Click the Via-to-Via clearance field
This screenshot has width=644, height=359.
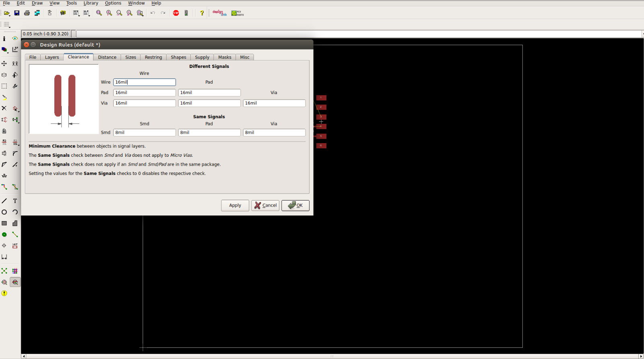(274, 103)
